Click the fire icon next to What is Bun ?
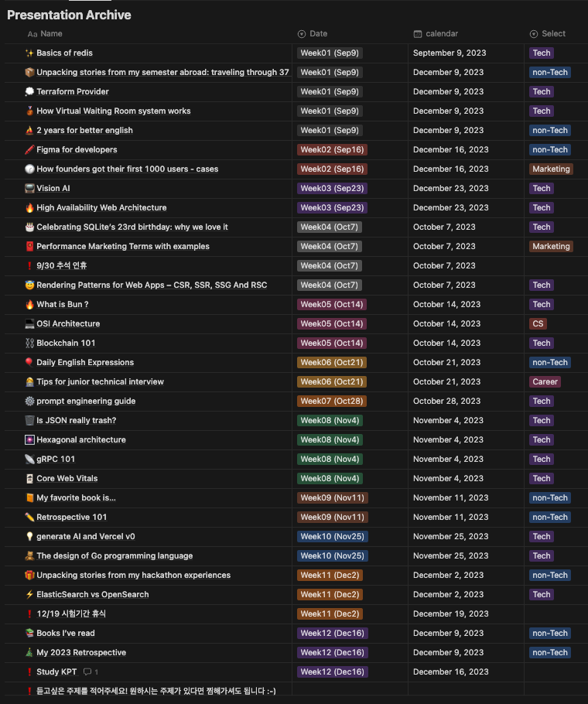 (29, 304)
